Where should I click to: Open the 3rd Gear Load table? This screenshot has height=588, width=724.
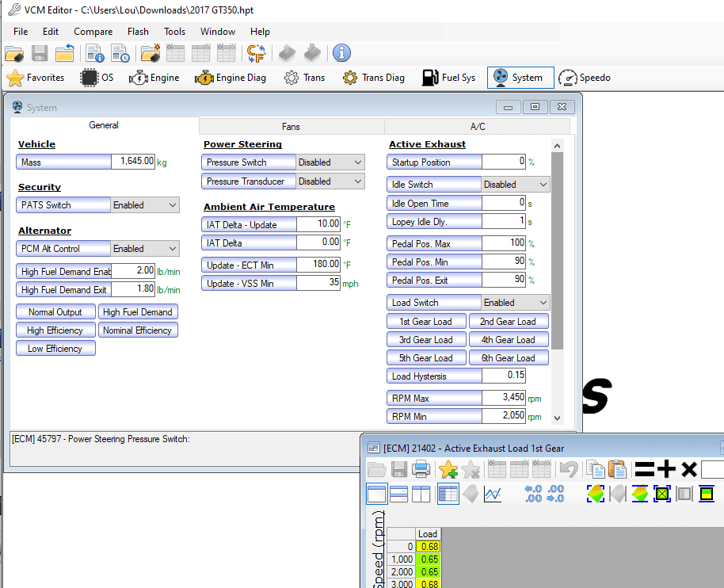coord(425,340)
